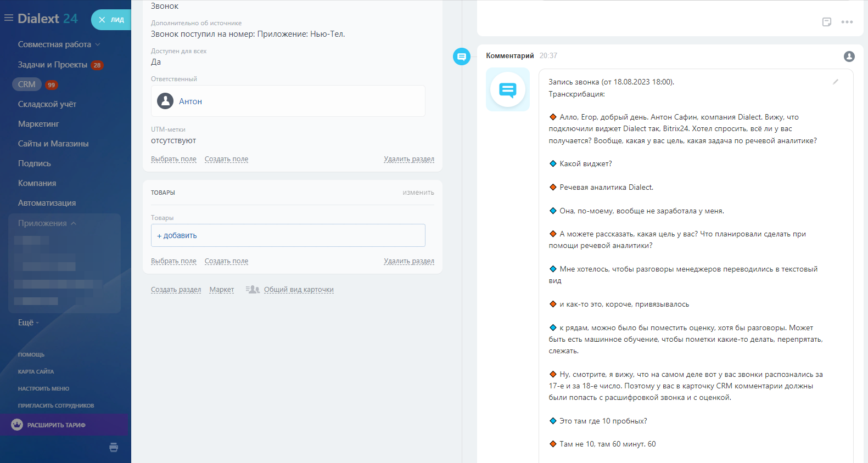The height and width of the screenshot is (463, 868).
Task: Click the text Запись звонка (от 18.08.2023 18:00)
Action: (612, 82)
